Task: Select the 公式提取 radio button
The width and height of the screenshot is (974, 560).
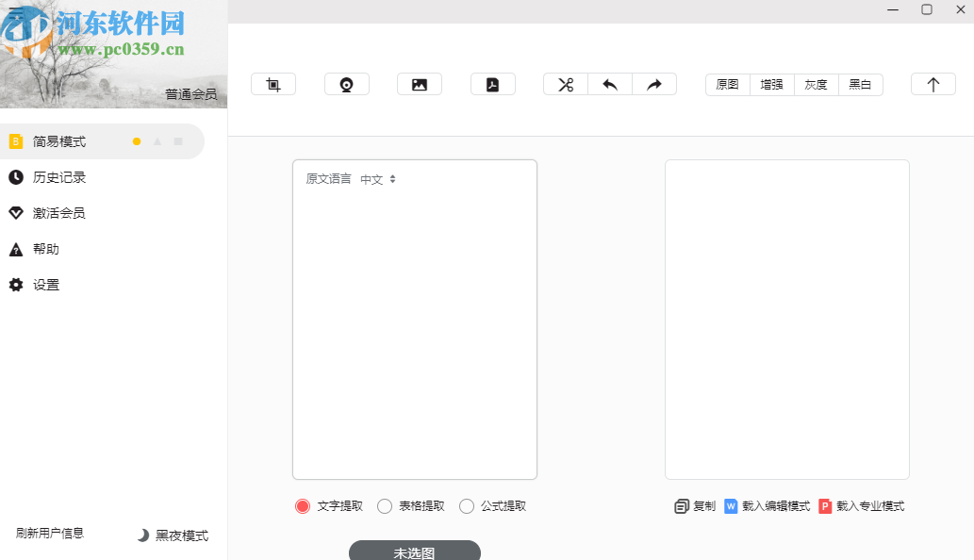Action: click(x=467, y=506)
